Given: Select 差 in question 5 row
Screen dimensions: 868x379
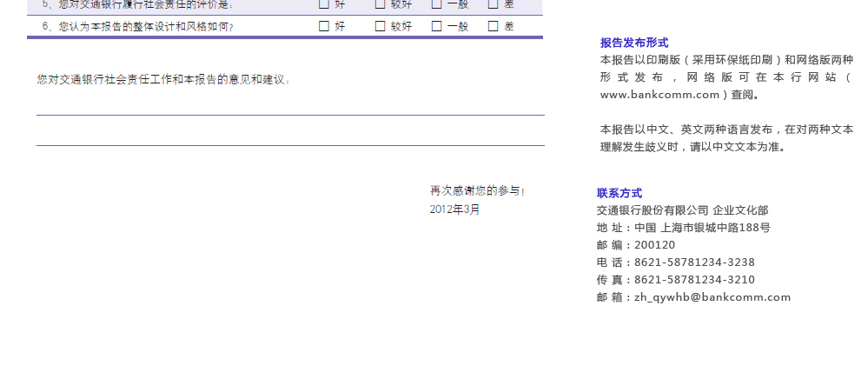Looking at the screenshot, I should tap(494, 4).
